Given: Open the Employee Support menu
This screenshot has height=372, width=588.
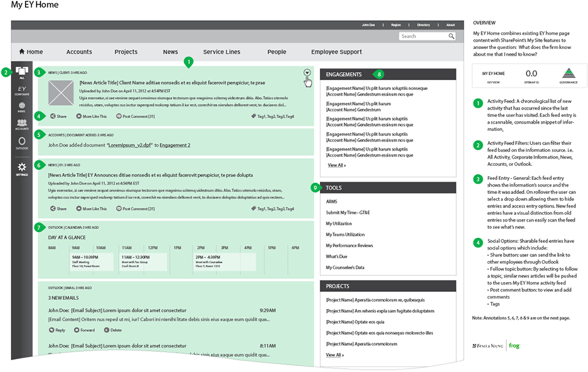Looking at the screenshot, I should pos(336,51).
